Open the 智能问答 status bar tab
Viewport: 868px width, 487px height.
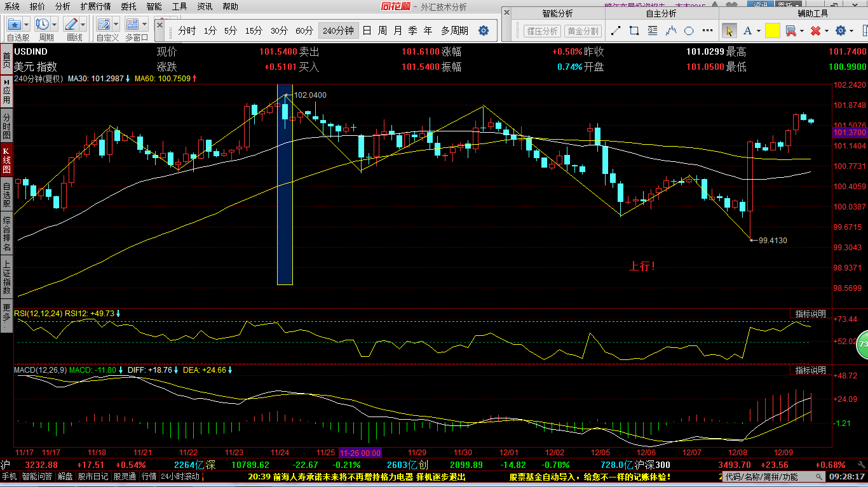tap(37, 476)
